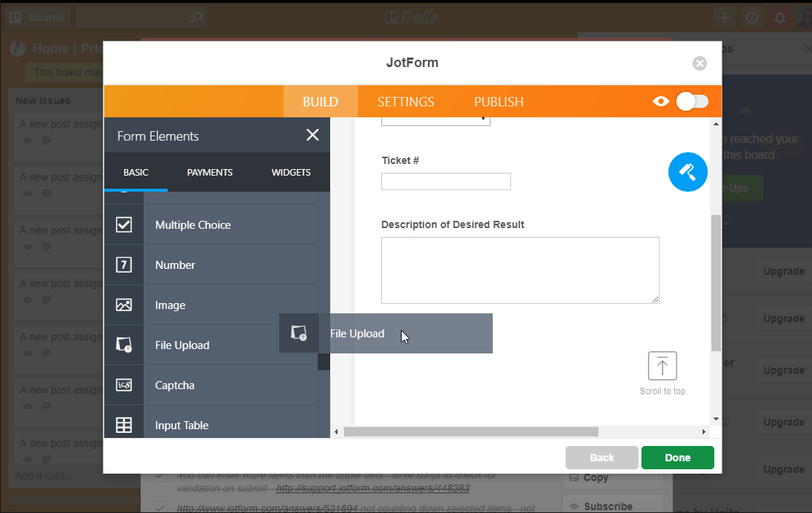Screen dimensions: 812x513
Task: Open the dropdown field above Ticket #
Action: [436, 119]
